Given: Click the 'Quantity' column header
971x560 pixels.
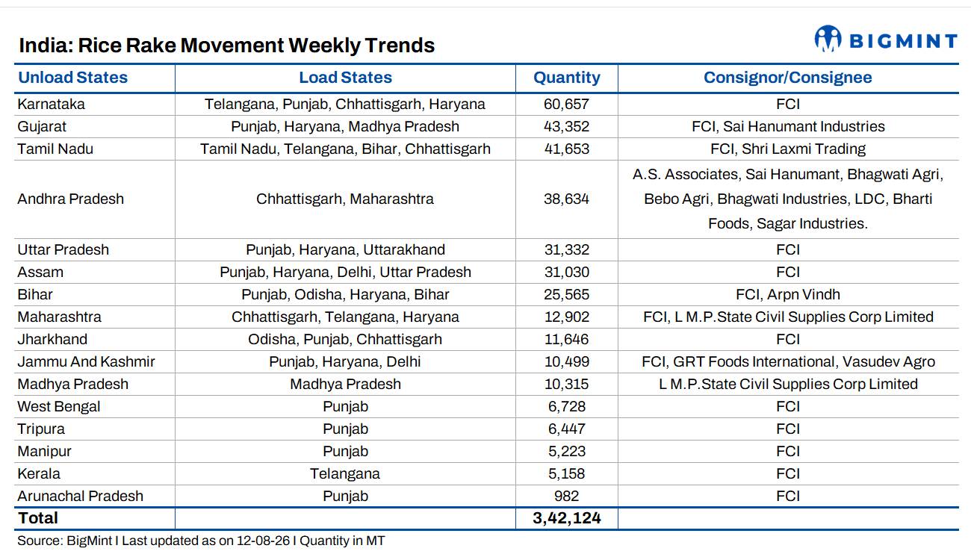Looking at the screenshot, I should 567,78.
